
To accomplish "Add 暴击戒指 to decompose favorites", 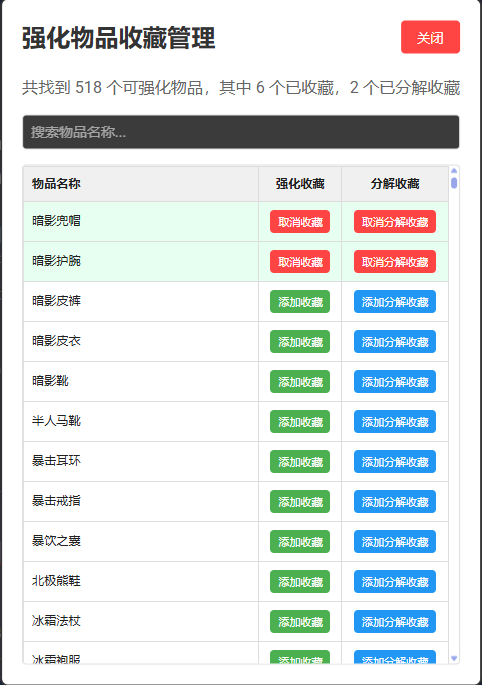I will [x=395, y=502].
